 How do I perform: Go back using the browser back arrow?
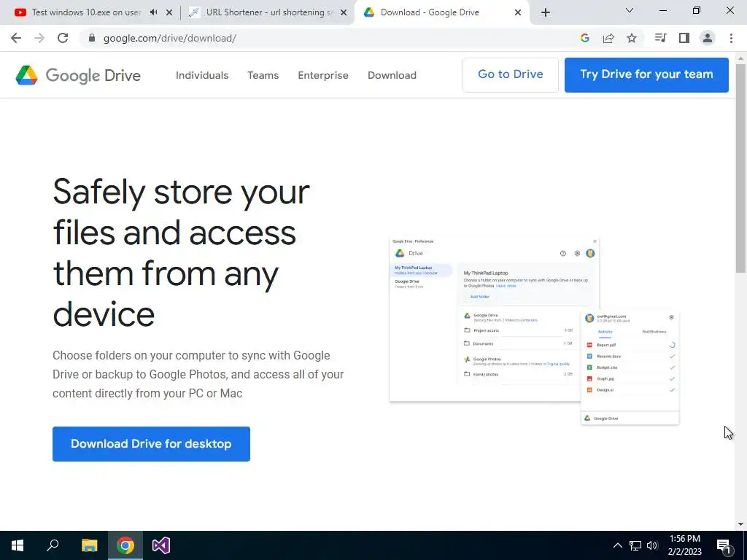click(x=16, y=38)
